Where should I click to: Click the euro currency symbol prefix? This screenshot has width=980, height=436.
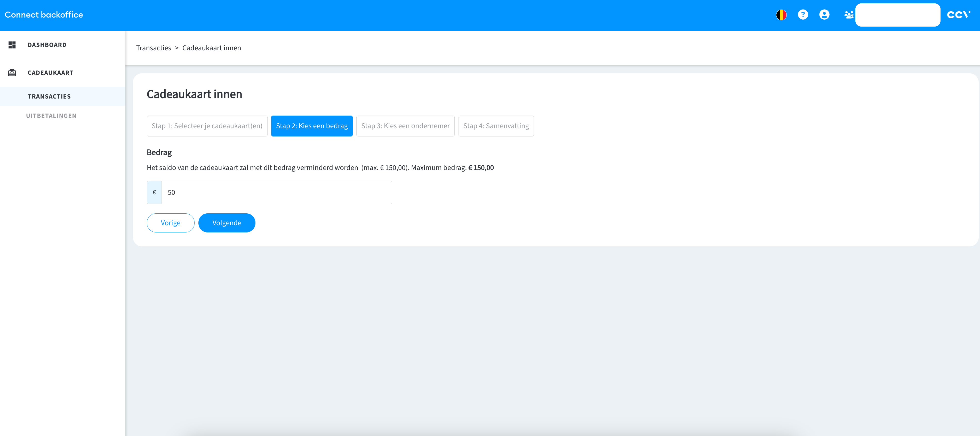click(154, 192)
